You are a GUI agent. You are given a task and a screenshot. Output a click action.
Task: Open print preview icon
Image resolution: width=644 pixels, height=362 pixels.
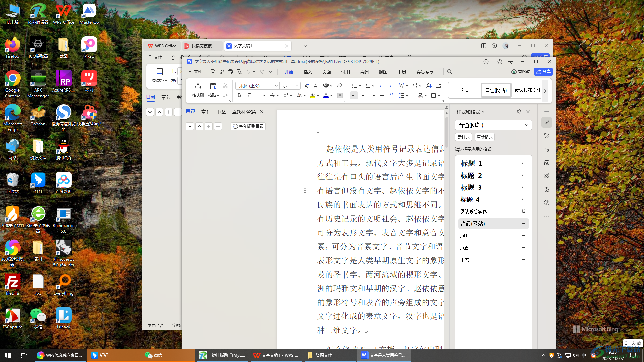[x=239, y=72]
